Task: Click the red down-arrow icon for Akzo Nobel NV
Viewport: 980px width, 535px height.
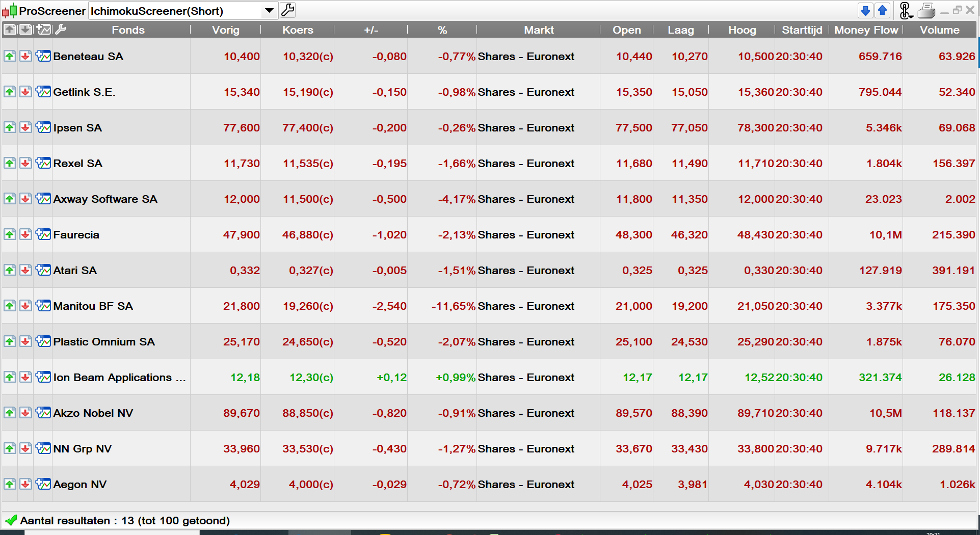Action: 25,413
